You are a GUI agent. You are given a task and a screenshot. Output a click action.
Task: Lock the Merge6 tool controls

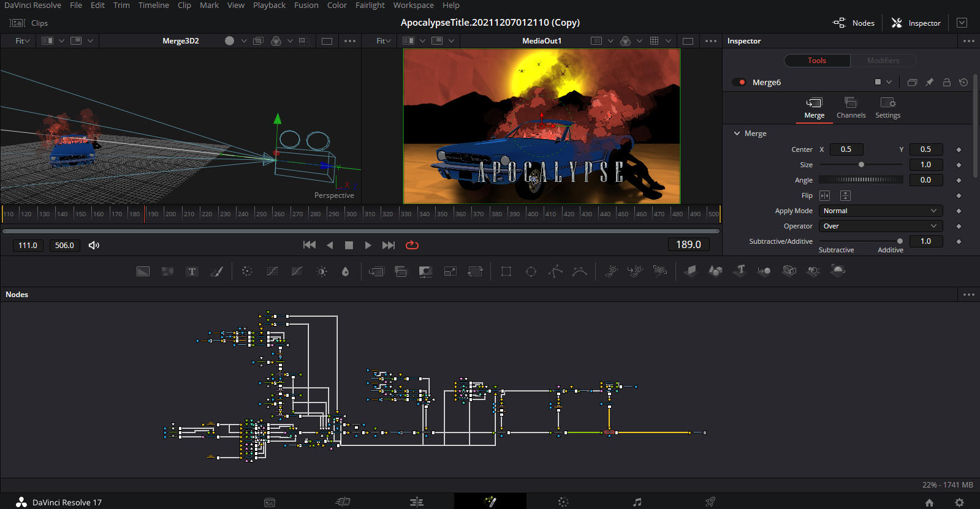click(x=946, y=82)
